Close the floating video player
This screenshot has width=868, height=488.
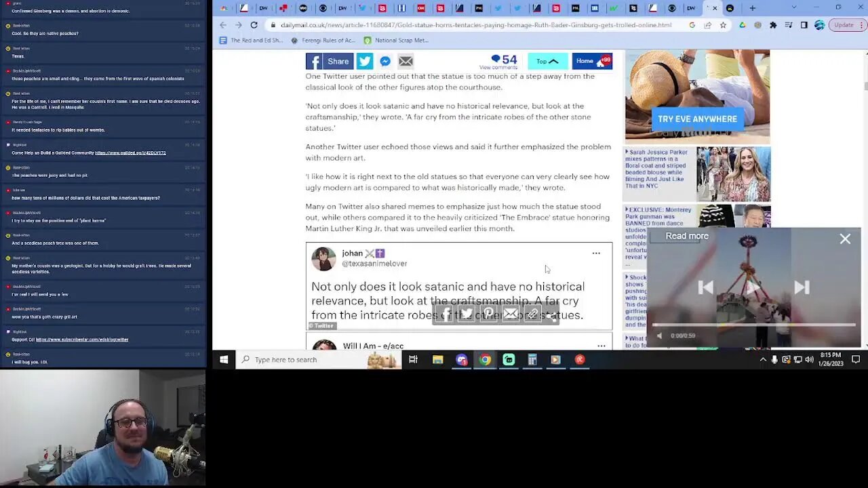(x=845, y=239)
